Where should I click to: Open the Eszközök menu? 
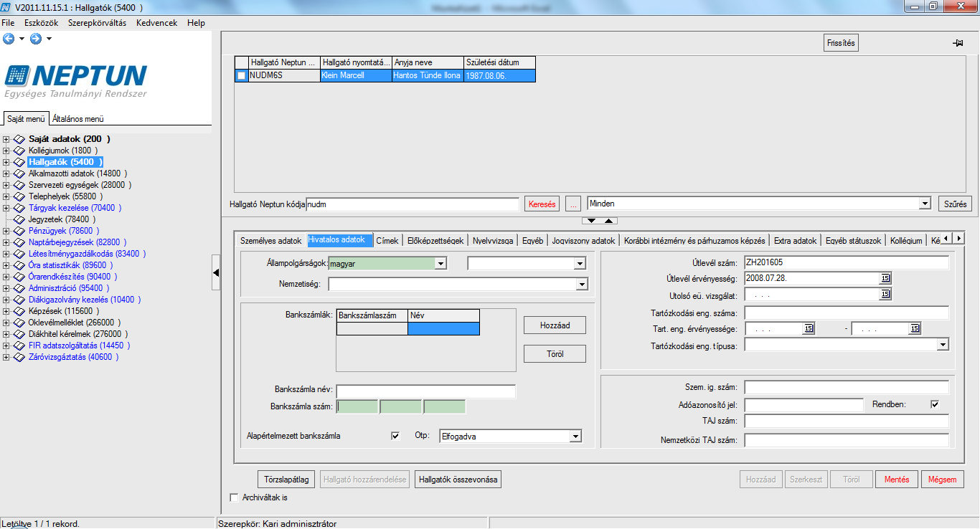coord(41,23)
